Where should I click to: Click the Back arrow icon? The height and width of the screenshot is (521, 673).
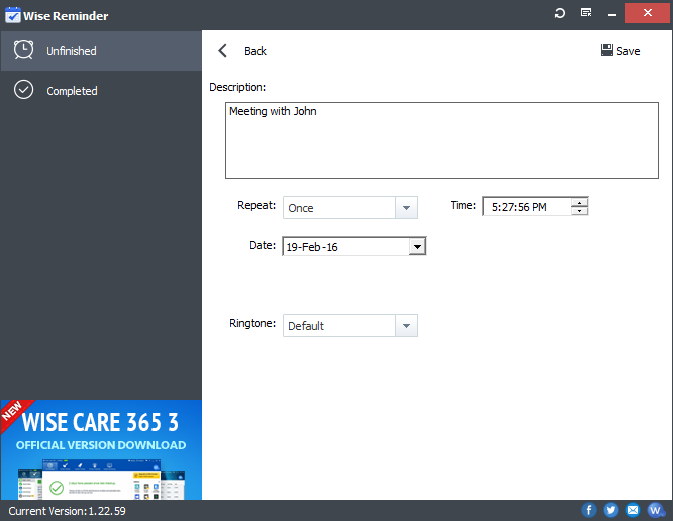coord(223,51)
